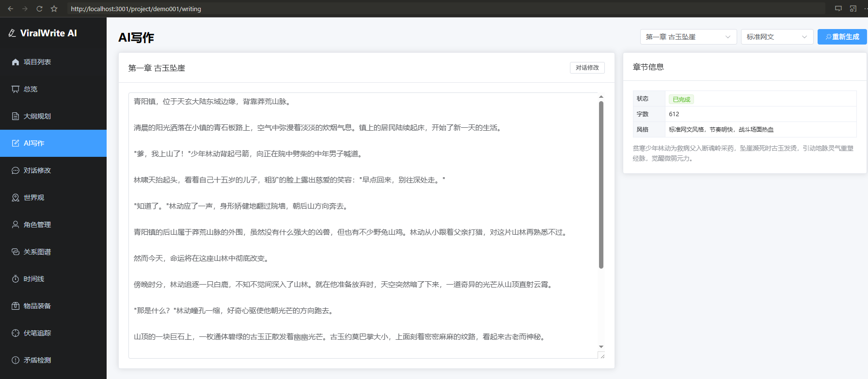Click the 风格 row label
This screenshot has width=868, height=379.
[643, 130]
